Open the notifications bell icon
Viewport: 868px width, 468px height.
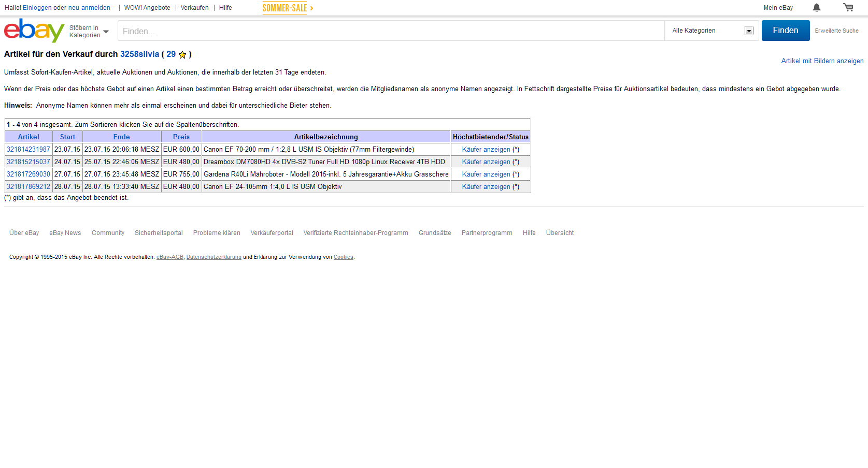click(817, 7)
